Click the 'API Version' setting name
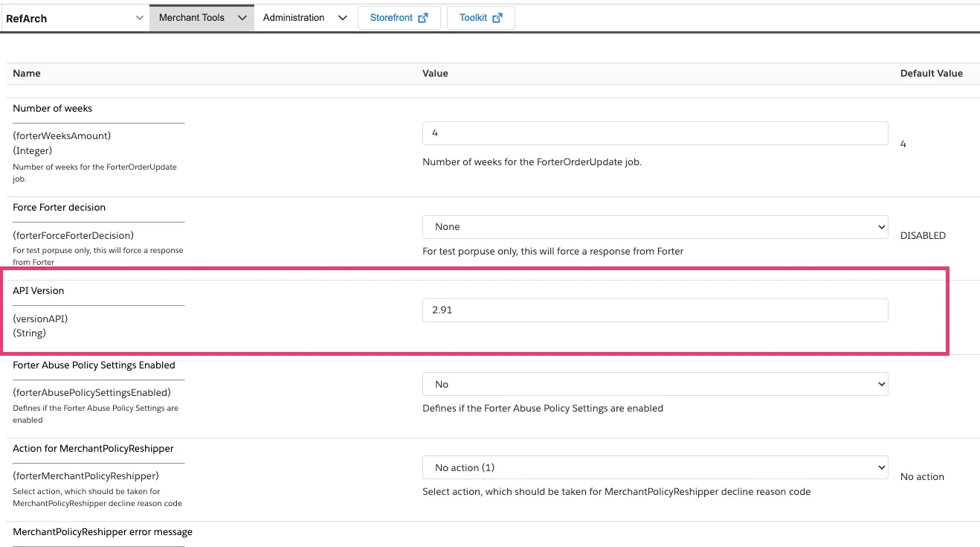The width and height of the screenshot is (980, 547). coord(39,290)
